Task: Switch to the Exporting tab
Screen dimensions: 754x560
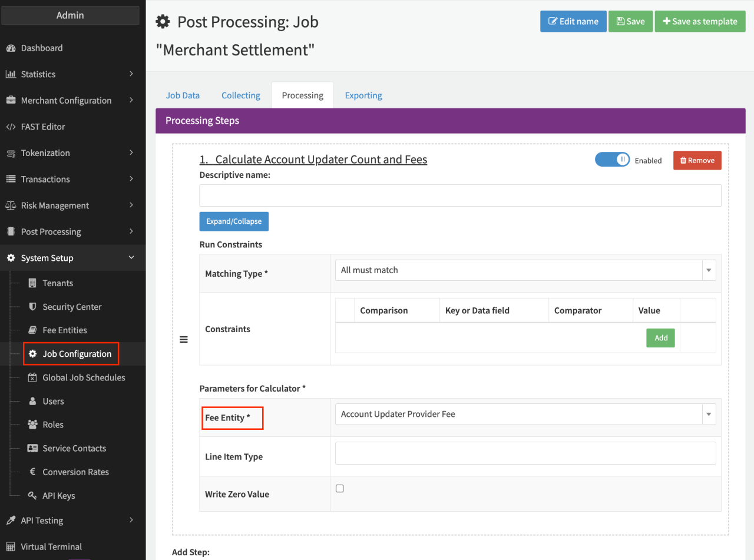Action: click(363, 95)
